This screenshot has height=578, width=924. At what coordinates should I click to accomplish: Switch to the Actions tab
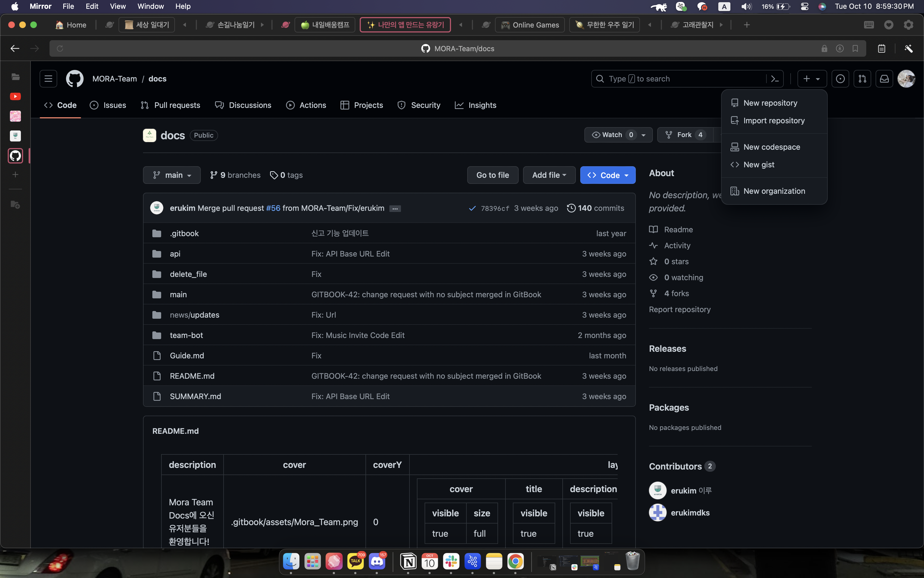click(306, 105)
